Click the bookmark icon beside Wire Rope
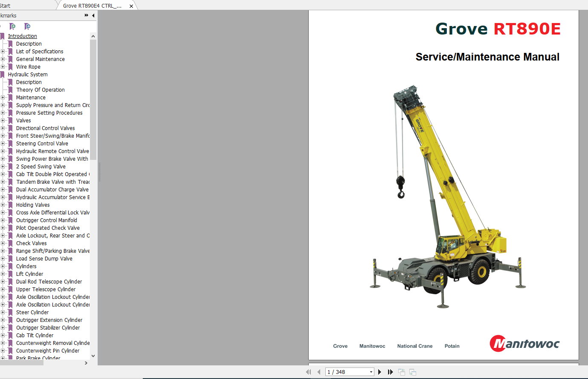 [x=11, y=67]
